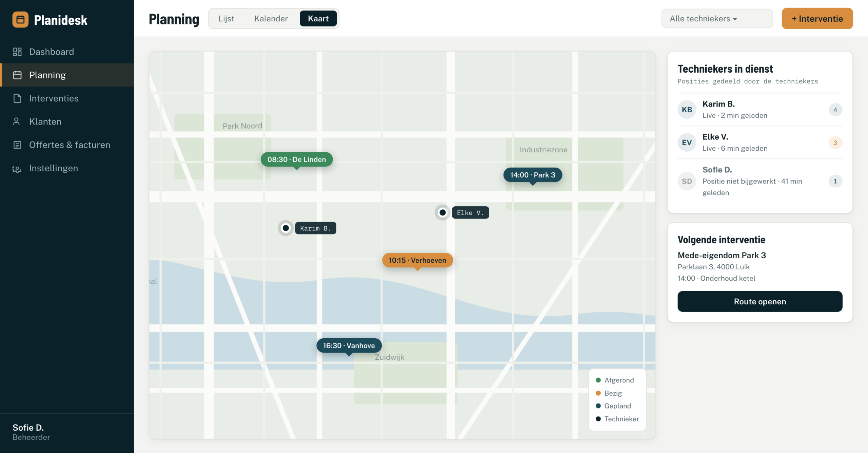Click the Planidesk calendar logo icon

20,20
